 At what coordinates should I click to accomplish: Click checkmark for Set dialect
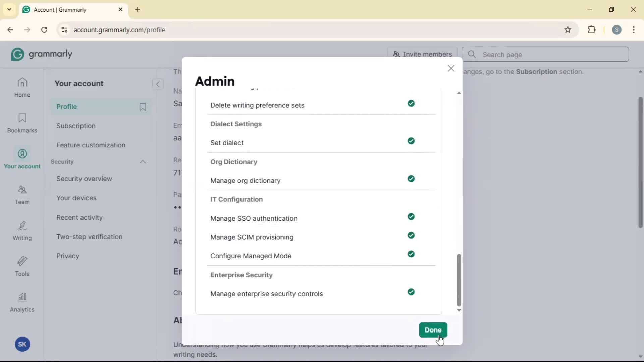(x=411, y=141)
